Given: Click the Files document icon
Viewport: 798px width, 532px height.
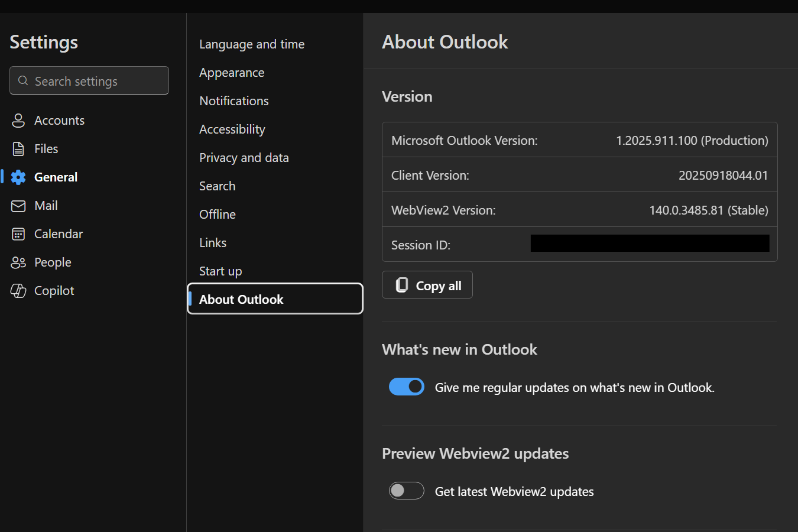Looking at the screenshot, I should pyautogui.click(x=18, y=149).
